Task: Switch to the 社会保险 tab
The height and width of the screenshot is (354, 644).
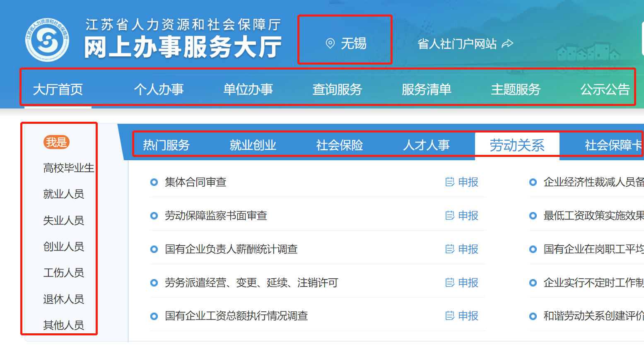Action: [340, 145]
